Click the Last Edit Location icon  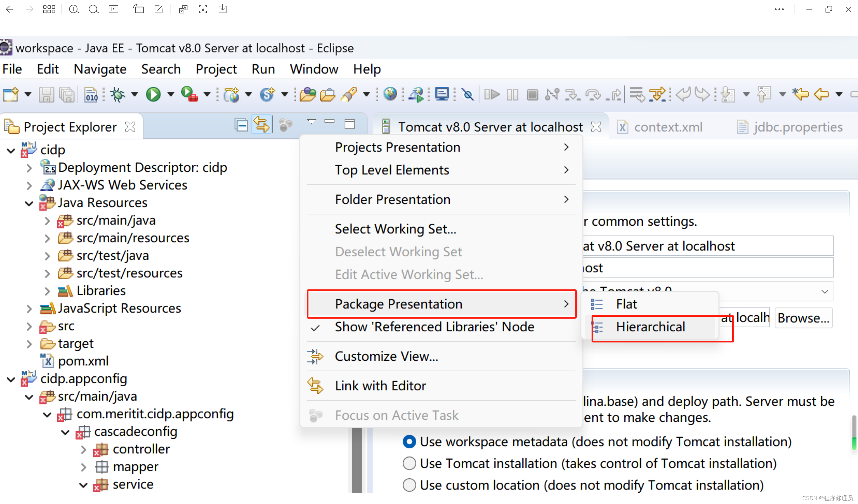tap(801, 94)
